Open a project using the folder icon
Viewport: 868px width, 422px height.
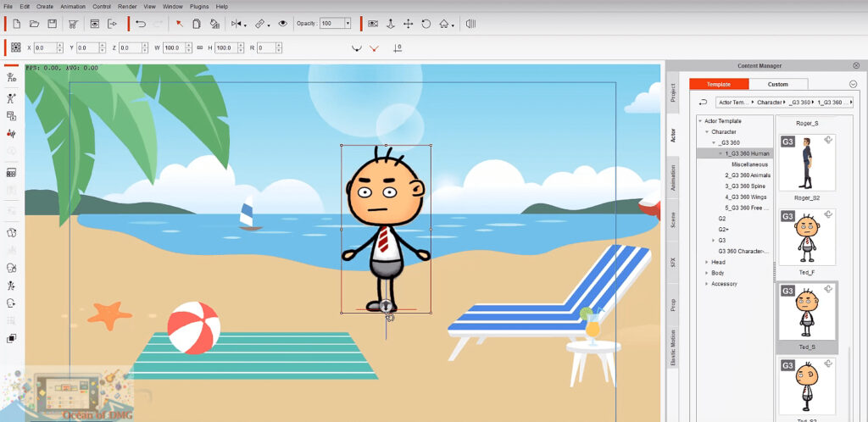click(34, 24)
